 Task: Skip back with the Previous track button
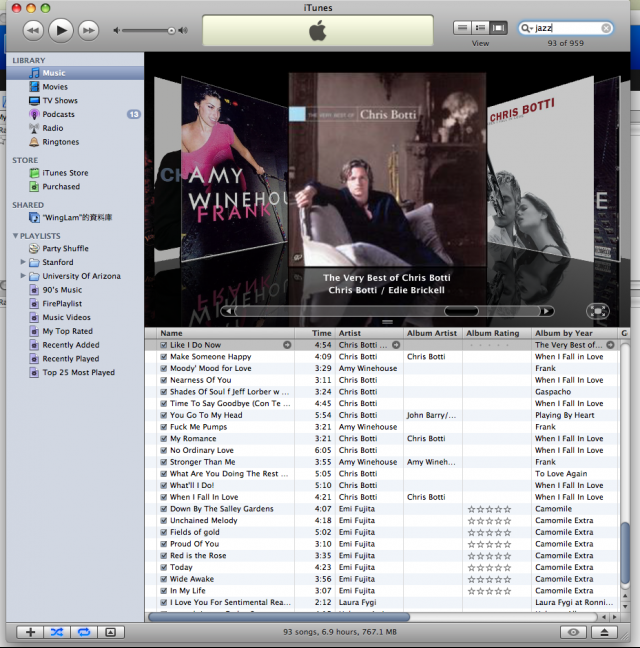[33, 31]
